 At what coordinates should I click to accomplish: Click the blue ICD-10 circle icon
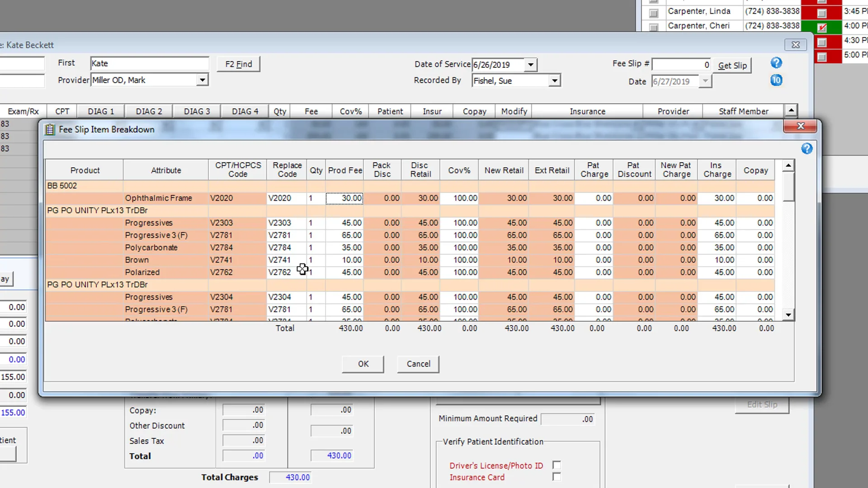776,80
